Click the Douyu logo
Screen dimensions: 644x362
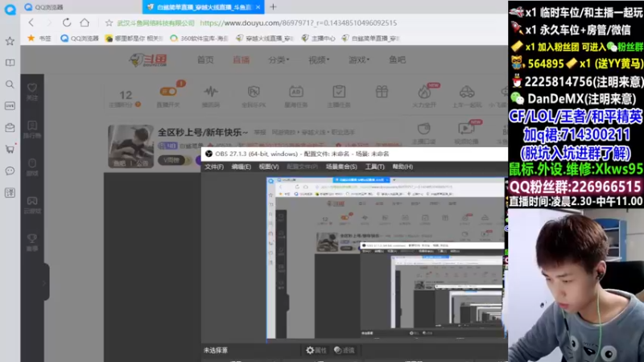[x=148, y=60]
